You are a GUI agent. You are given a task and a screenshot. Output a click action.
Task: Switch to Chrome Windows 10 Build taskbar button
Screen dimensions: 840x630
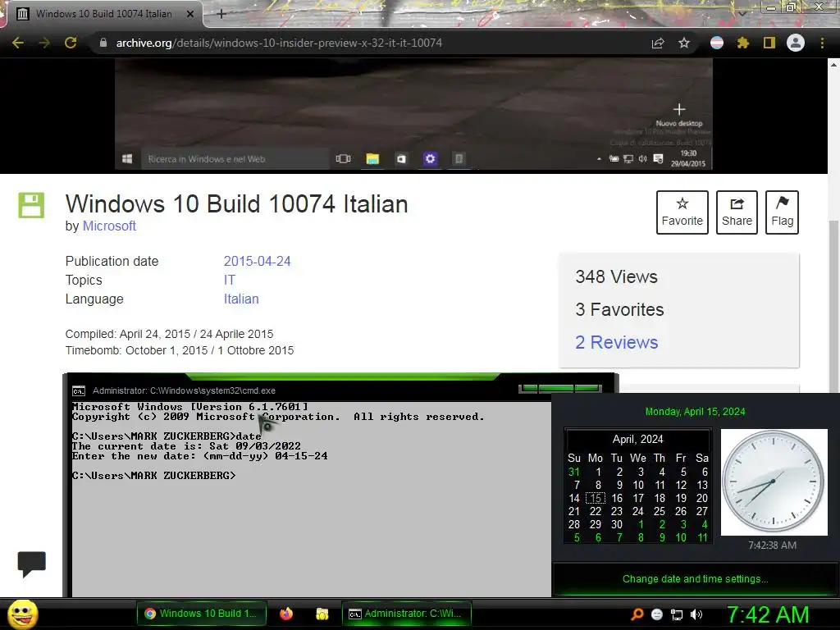pos(202,614)
